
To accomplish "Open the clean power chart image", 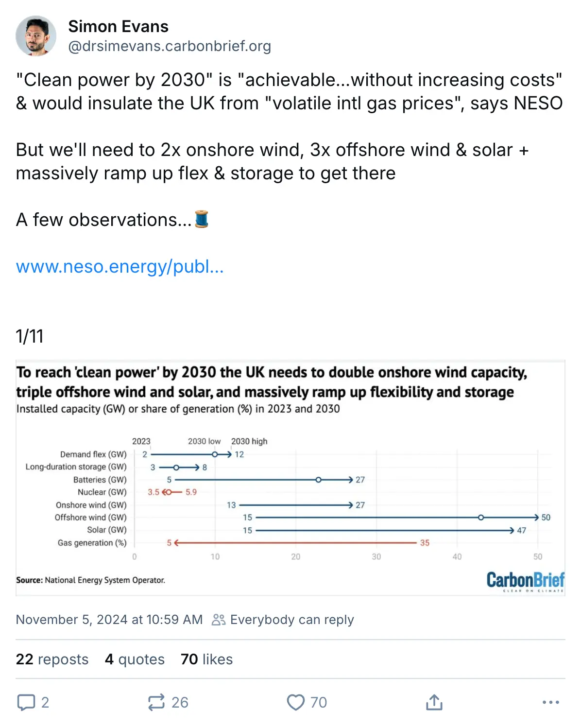I will tap(290, 478).
